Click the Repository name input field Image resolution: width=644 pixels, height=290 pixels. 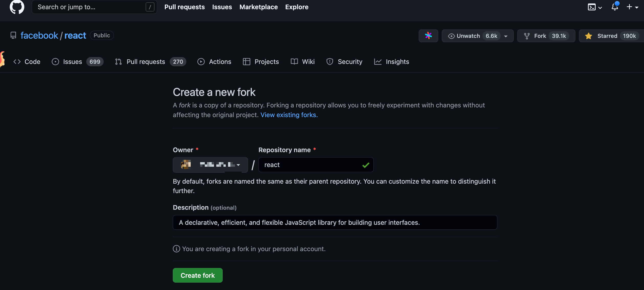[x=311, y=165]
